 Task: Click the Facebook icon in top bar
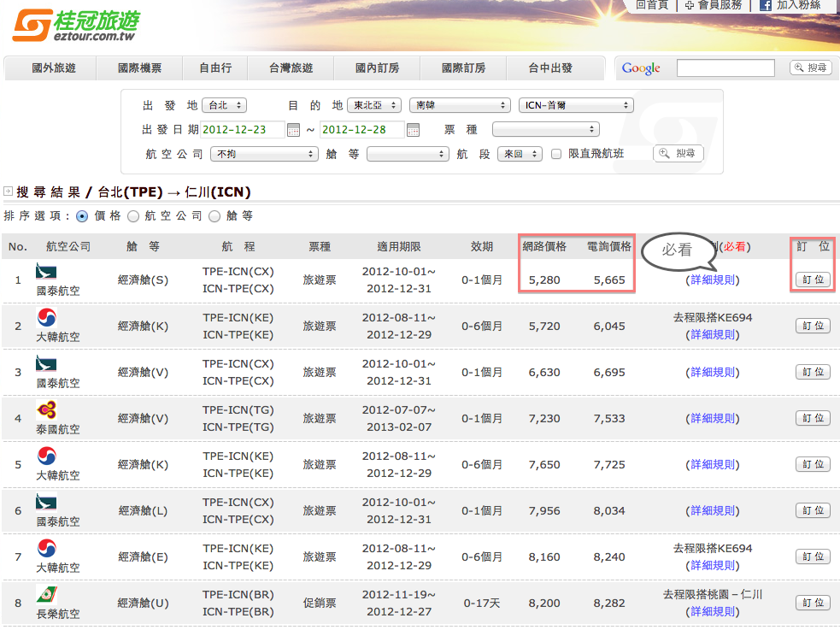point(766,5)
